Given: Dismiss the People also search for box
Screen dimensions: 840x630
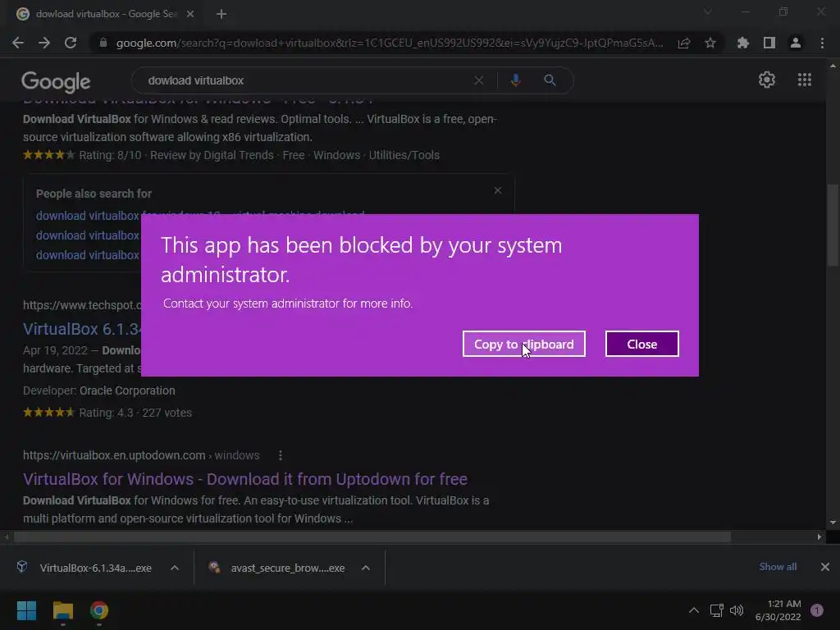Looking at the screenshot, I should click(x=498, y=190).
